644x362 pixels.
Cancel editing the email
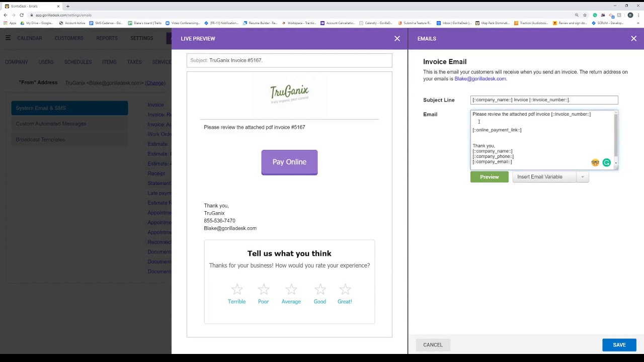tap(433, 345)
